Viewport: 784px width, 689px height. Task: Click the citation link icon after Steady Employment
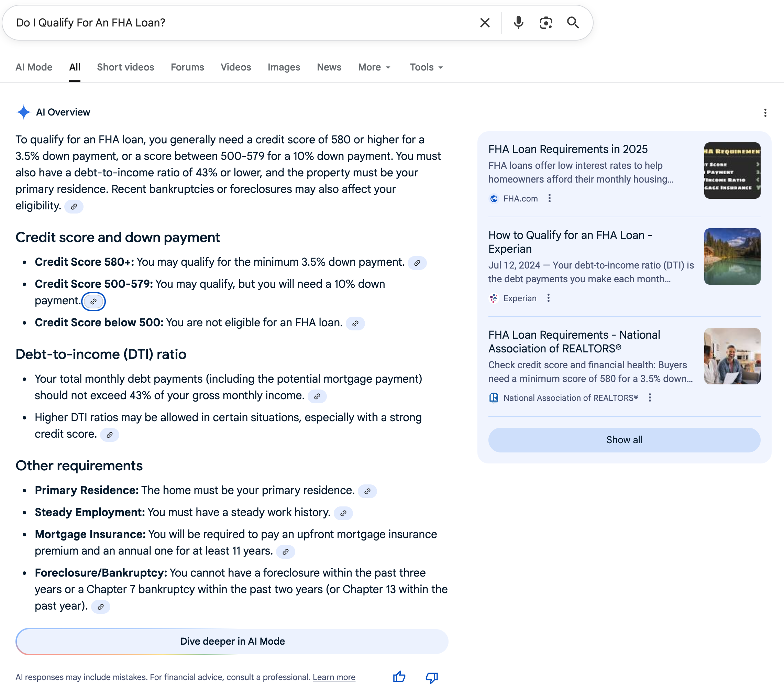[x=343, y=513]
